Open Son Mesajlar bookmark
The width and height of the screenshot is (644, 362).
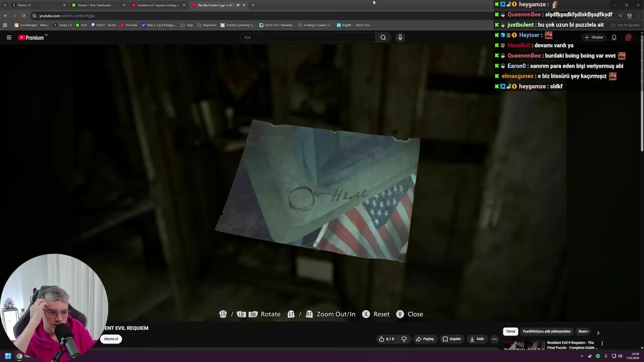pyautogui.click(x=31, y=25)
